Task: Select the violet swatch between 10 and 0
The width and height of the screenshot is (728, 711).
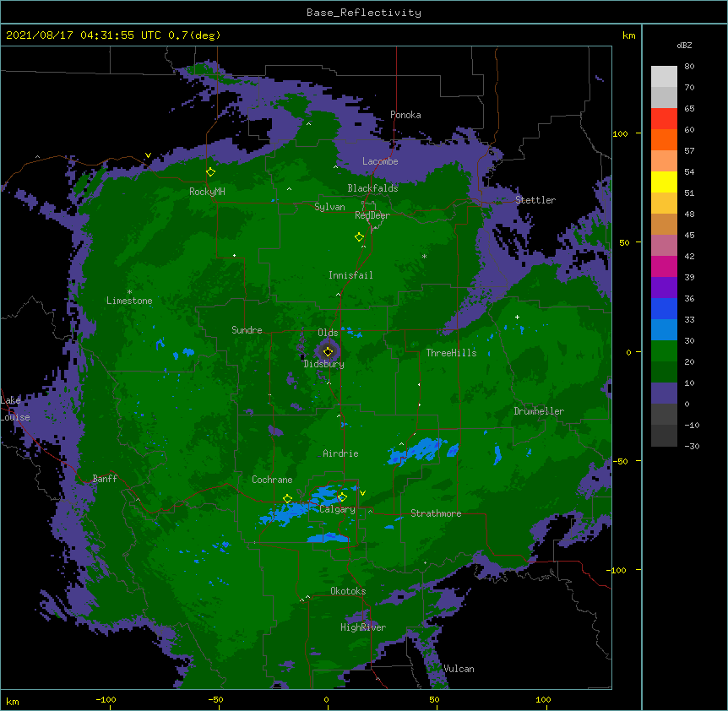Action: tap(664, 393)
